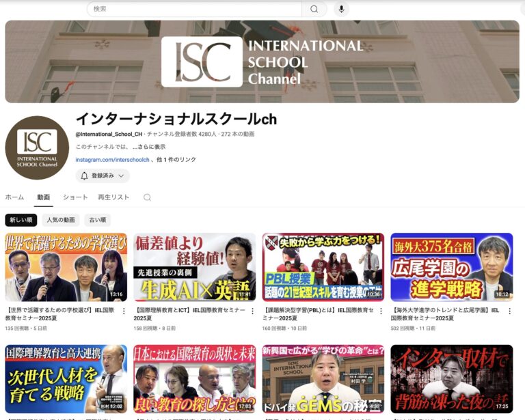
Task: Open options menu for 課題解決型学習(PBL) video
Action: [x=381, y=311]
